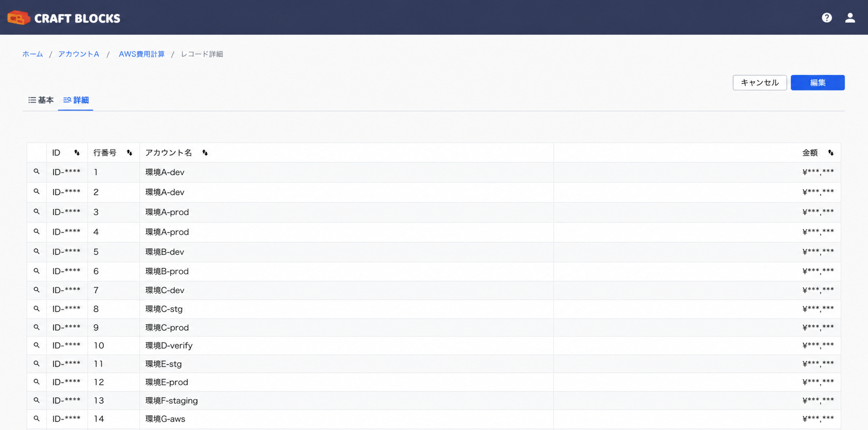The height and width of the screenshot is (430, 868).
Task: Go to ホーム breadcrumb link
Action: tap(33, 54)
